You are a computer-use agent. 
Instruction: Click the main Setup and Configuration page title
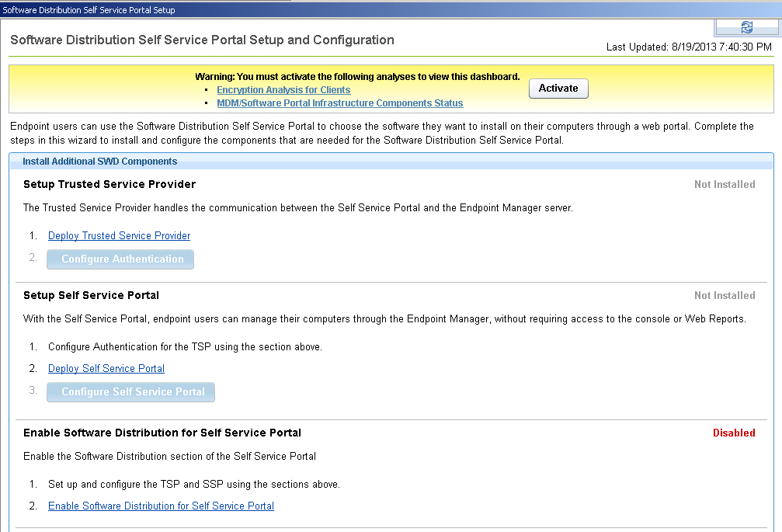coord(202,40)
